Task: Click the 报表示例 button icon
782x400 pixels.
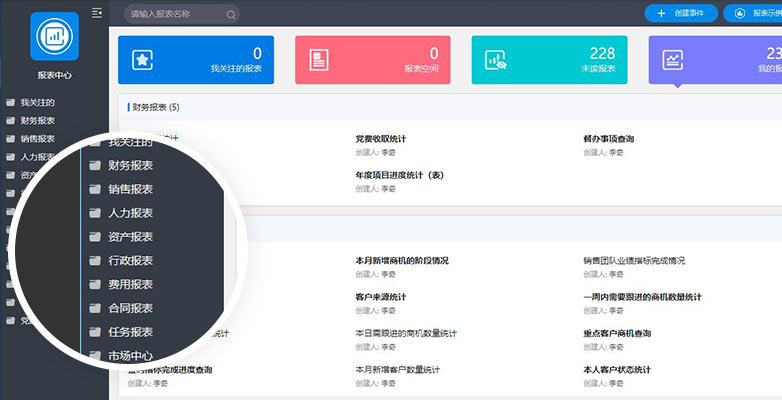Action: (x=741, y=14)
